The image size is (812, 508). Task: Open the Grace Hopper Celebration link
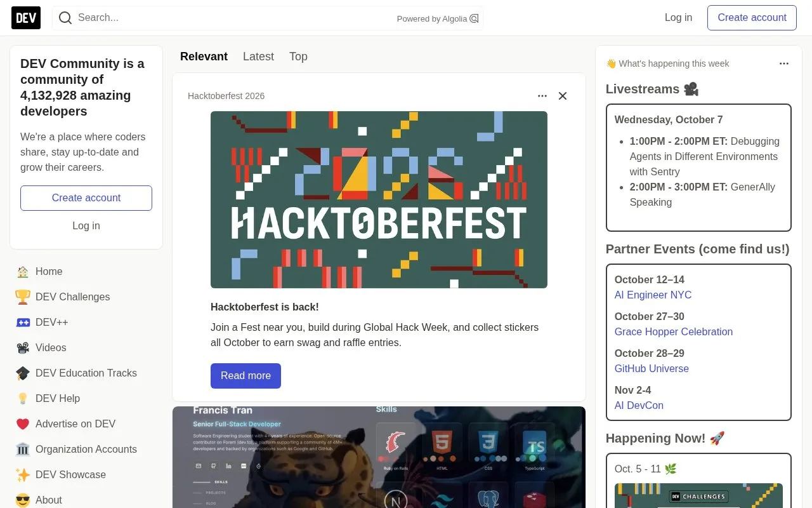coord(674,332)
